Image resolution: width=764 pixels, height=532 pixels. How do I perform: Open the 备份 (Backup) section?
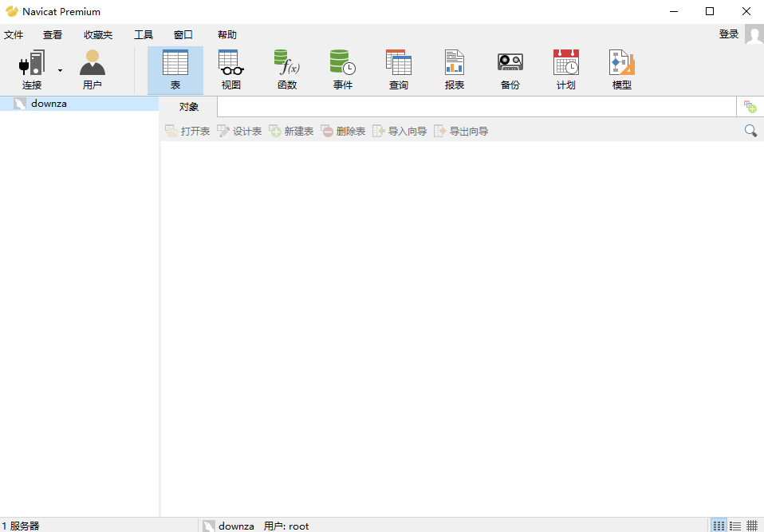(510, 70)
